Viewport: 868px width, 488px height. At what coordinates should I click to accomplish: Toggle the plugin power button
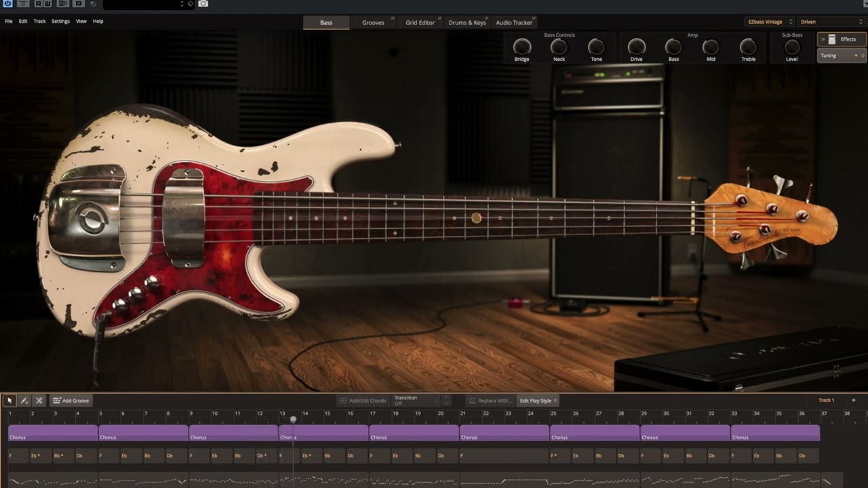click(x=8, y=4)
